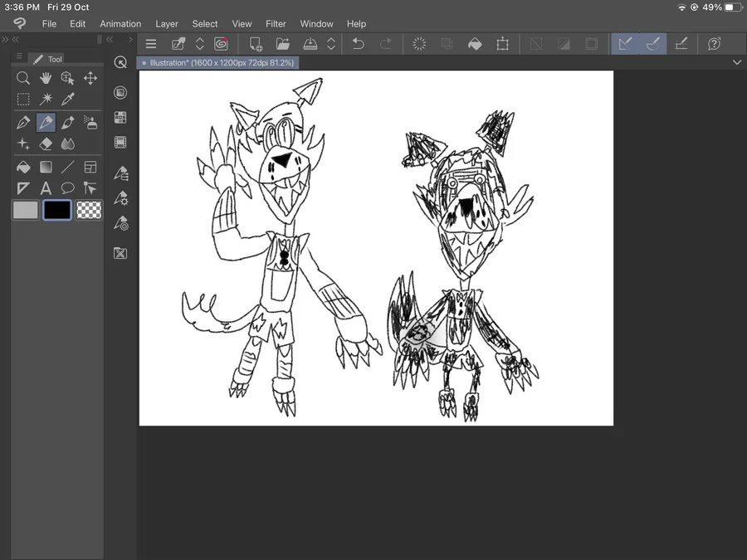Open the Tool palette hamburger menu
The width and height of the screenshot is (747, 560).
click(19, 56)
